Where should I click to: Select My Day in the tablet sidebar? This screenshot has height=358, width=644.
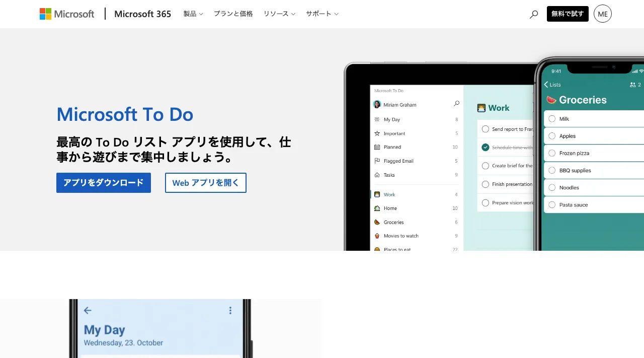(416, 119)
